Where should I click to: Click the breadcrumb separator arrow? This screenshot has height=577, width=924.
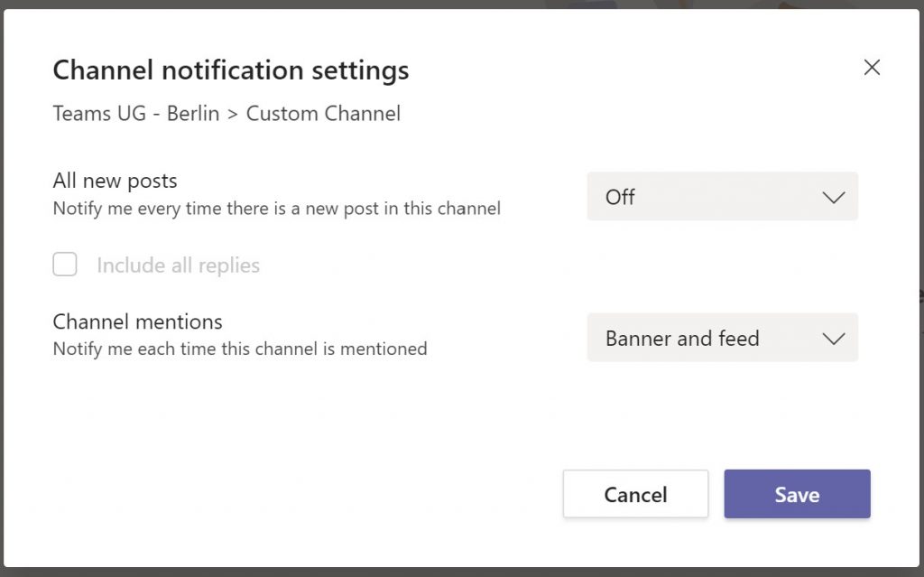tap(233, 115)
